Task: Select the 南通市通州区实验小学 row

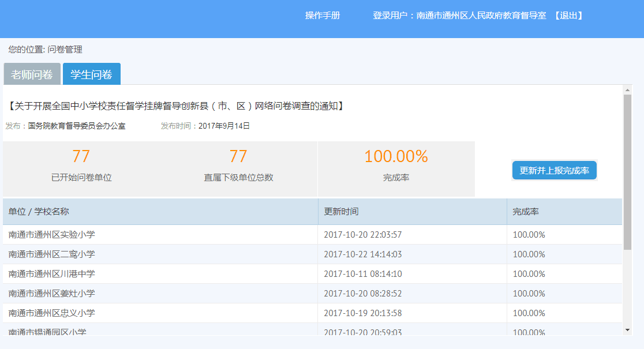Action: (52, 235)
